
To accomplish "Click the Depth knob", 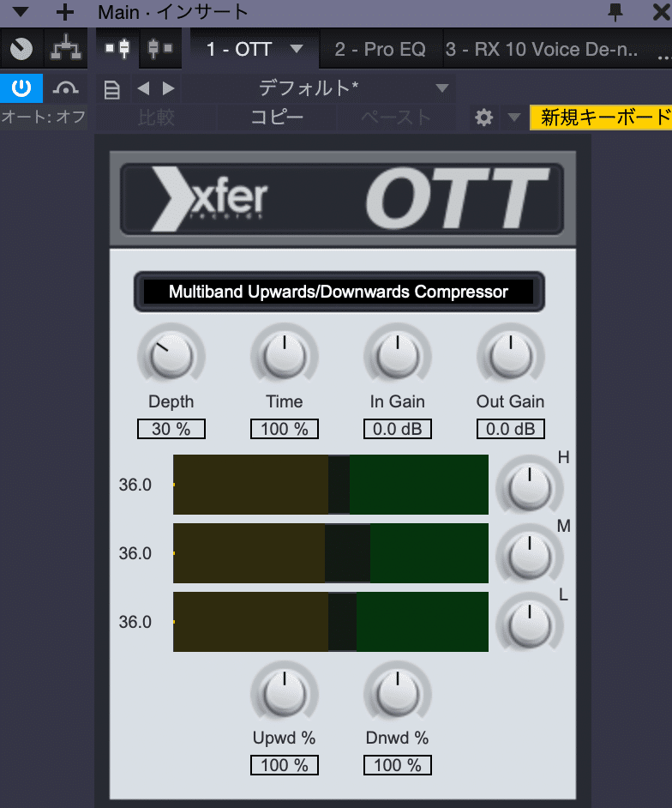I will pyautogui.click(x=171, y=356).
